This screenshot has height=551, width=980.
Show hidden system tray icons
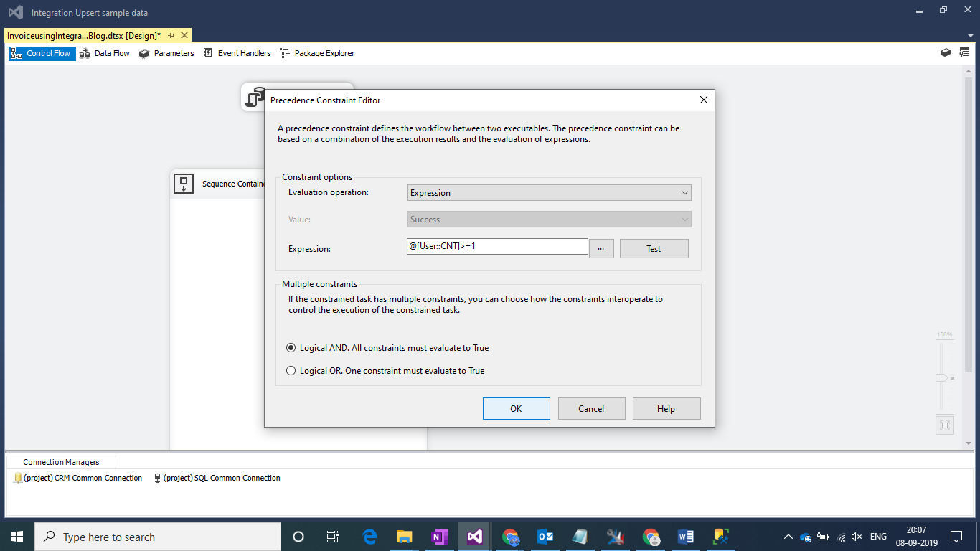tap(788, 537)
